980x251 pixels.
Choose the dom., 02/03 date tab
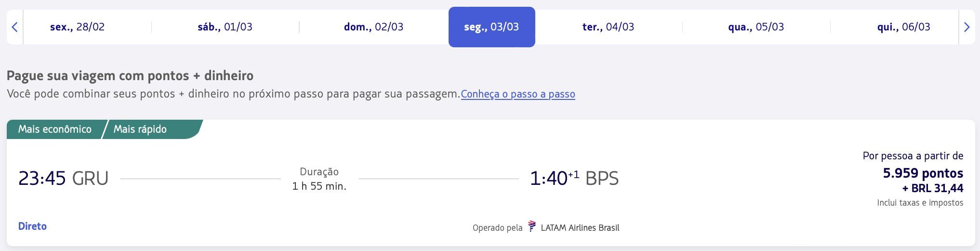coord(373,27)
